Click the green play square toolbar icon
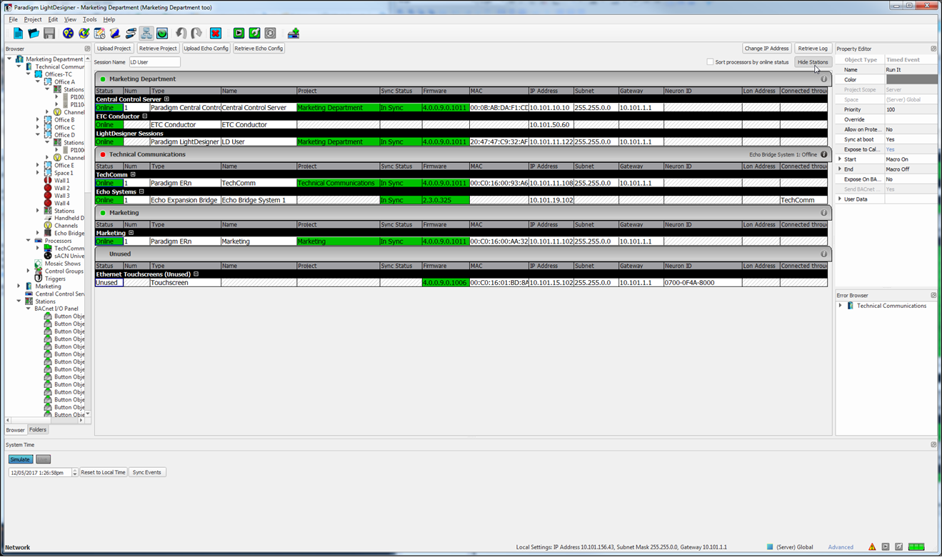This screenshot has width=942, height=560. click(239, 33)
